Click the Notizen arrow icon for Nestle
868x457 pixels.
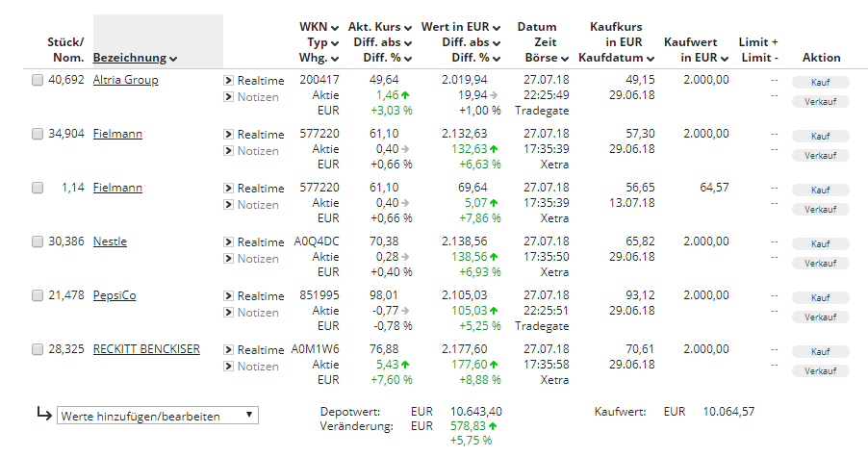click(229, 259)
